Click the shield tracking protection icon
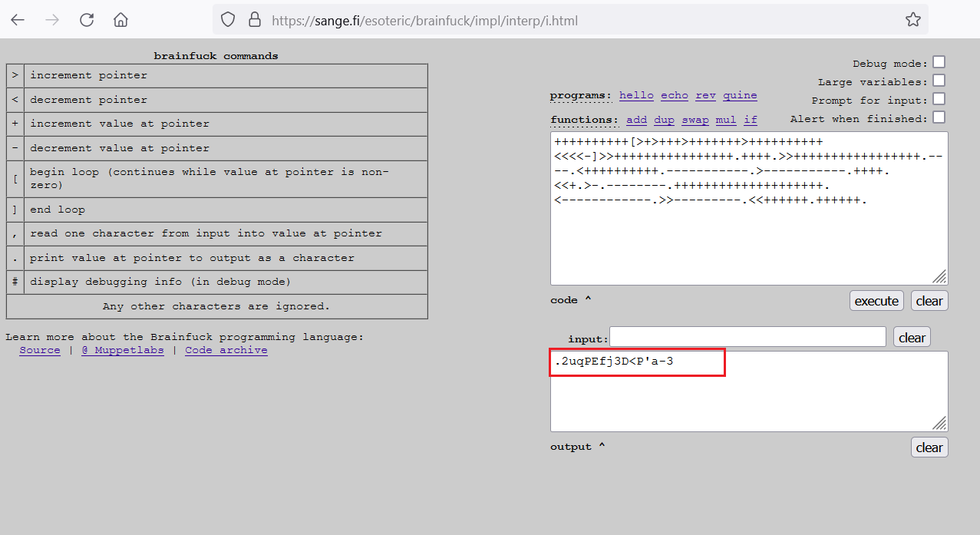The image size is (980, 535). 228,20
